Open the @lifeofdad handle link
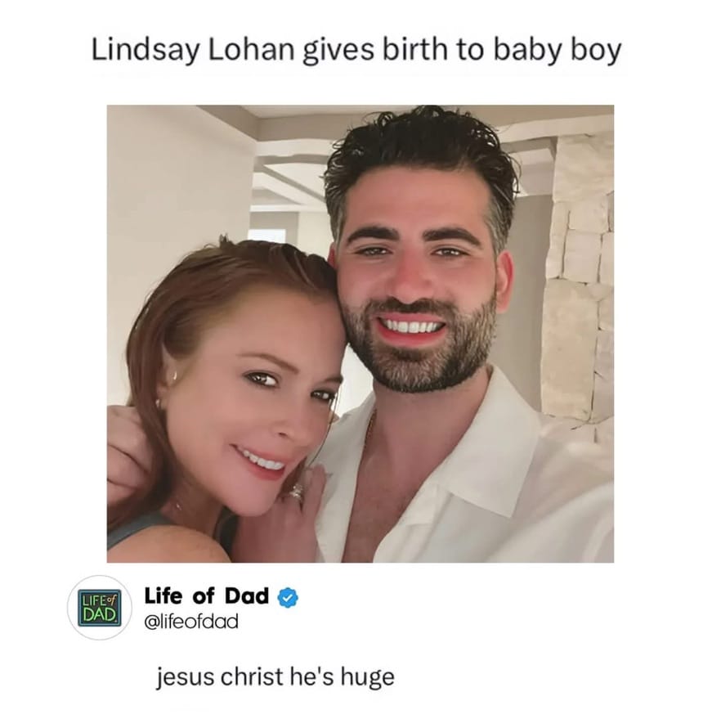Viewport: 721px width, 728px height. click(191, 621)
